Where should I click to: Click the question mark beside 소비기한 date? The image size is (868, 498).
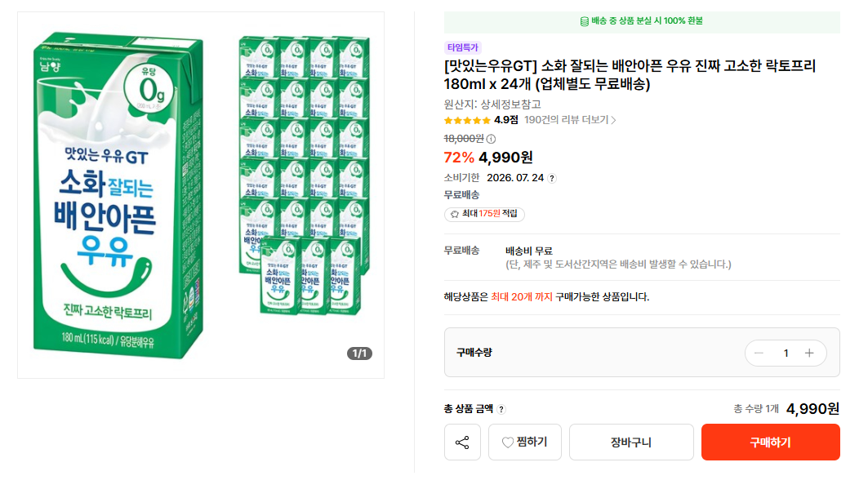point(552,178)
